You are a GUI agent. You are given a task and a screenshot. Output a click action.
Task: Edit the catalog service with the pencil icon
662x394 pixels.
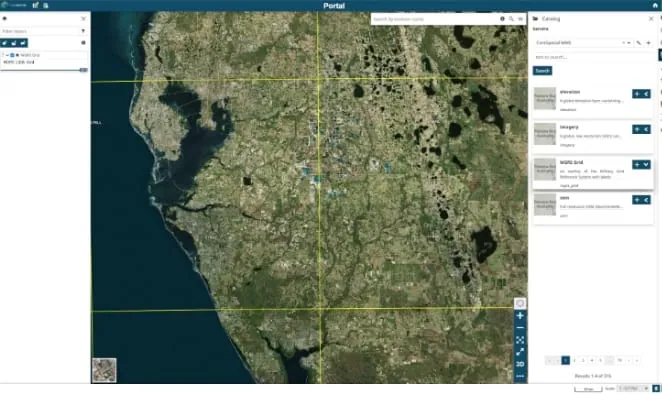(639, 43)
